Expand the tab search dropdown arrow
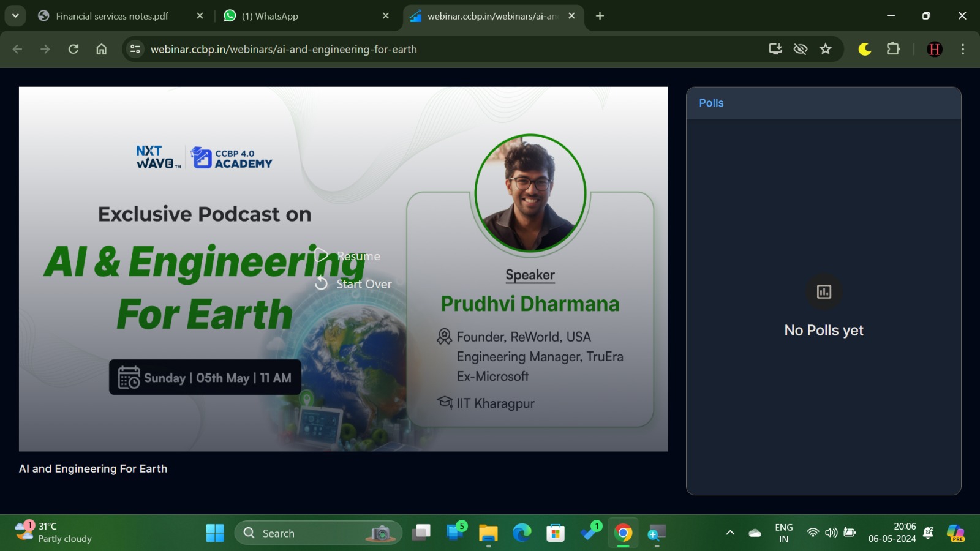980x551 pixels. (15, 16)
